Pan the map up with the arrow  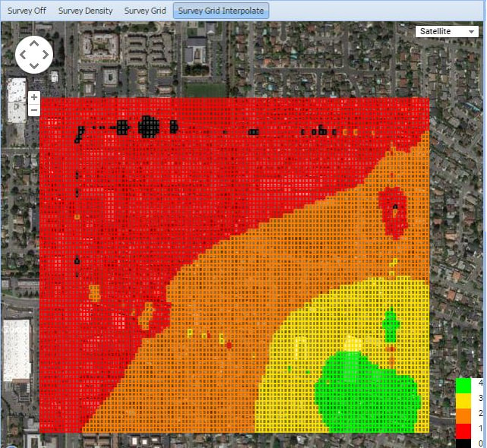click(x=34, y=44)
